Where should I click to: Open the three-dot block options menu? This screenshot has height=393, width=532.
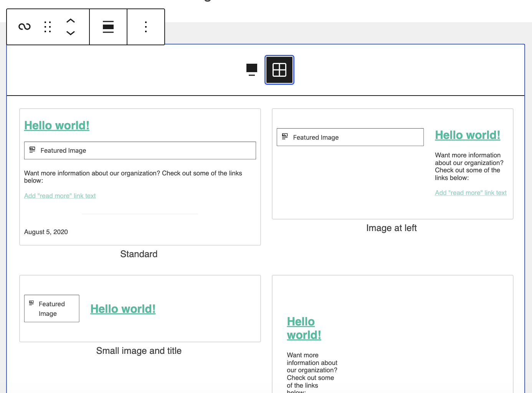(x=146, y=27)
